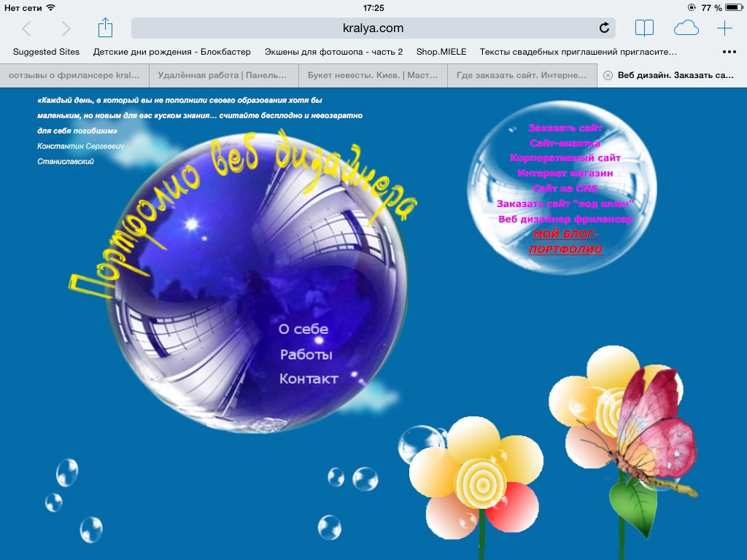Open Тексты свадебных приглашений bookmark
This screenshot has height=560, width=747.
coord(578,52)
